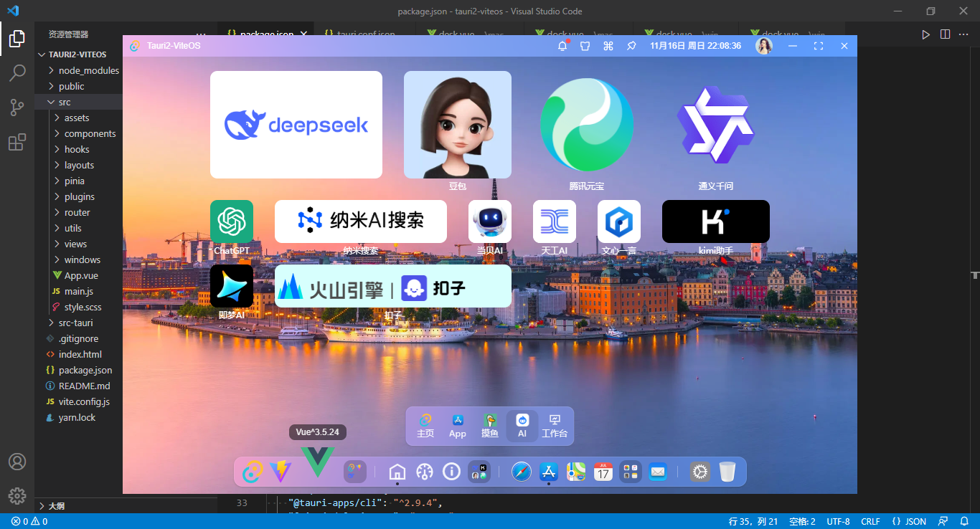Select the 工作台 category tab
Image resolution: width=980 pixels, height=529 pixels.
pos(554,426)
